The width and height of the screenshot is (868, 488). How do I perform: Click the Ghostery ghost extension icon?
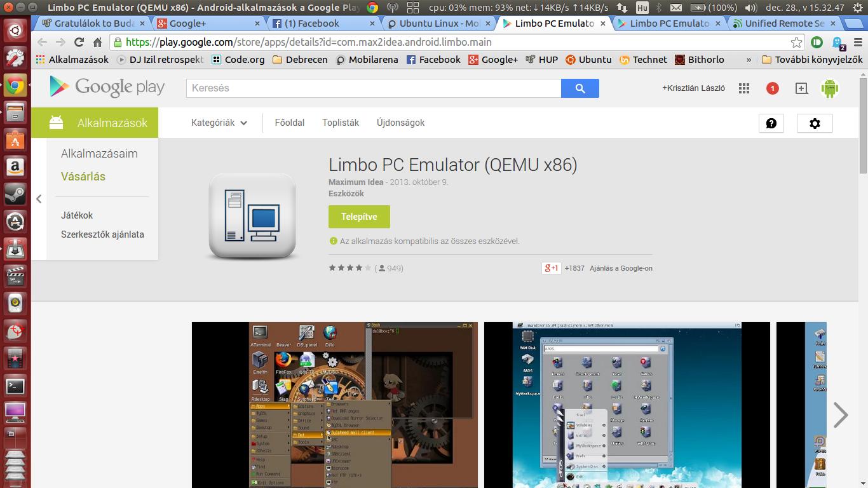pos(839,43)
